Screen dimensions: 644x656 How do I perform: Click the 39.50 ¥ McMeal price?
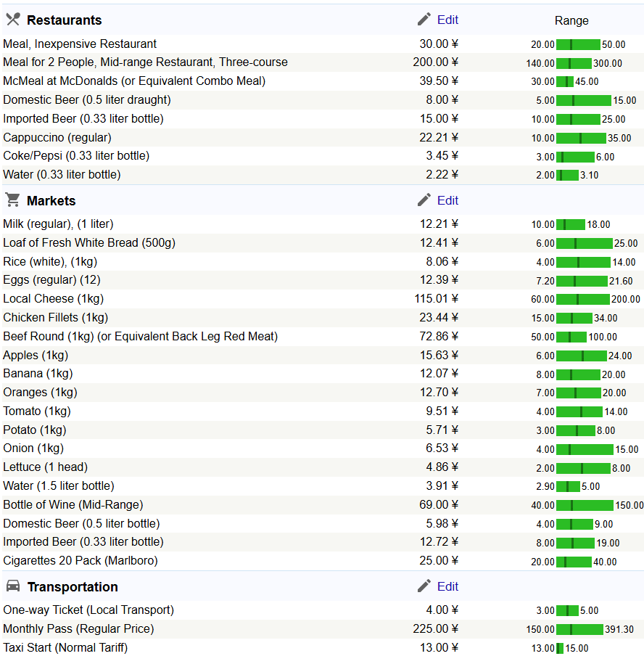[439, 81]
